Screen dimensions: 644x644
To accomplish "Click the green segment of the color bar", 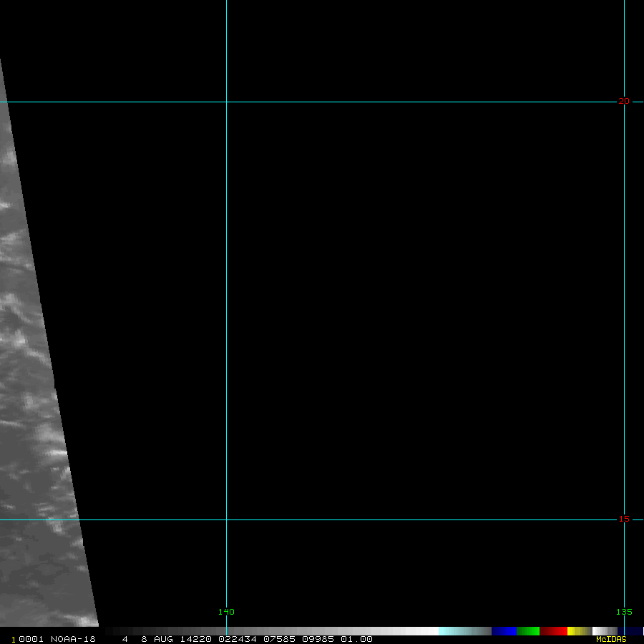I will 528,631.
